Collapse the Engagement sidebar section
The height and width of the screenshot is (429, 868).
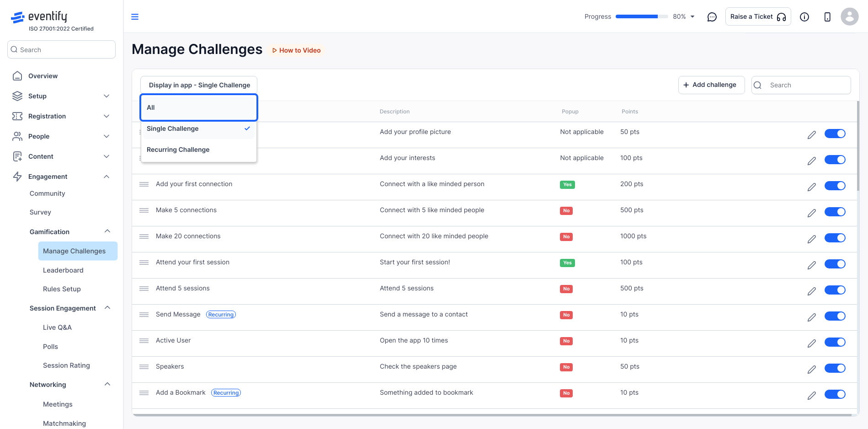107,177
